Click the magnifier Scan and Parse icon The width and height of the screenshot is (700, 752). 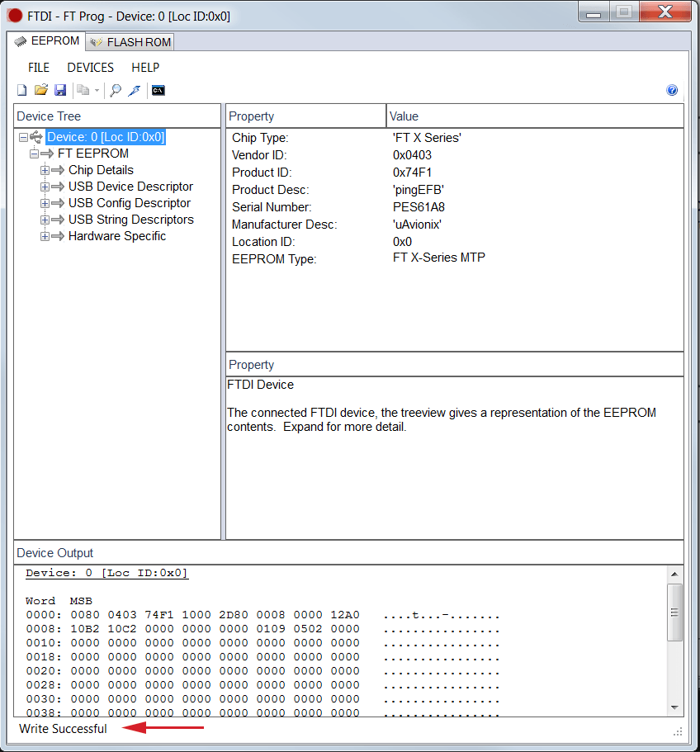(x=116, y=90)
